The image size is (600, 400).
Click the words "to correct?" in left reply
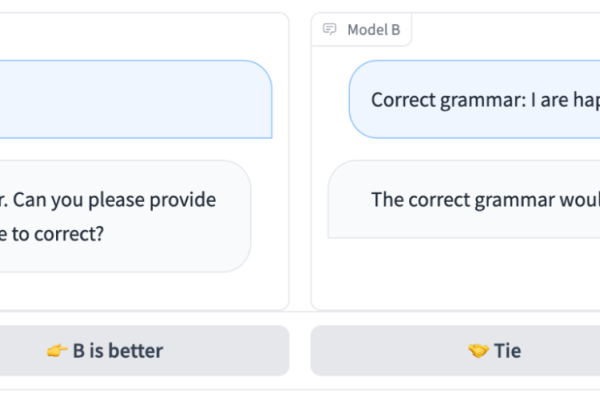coord(58,234)
